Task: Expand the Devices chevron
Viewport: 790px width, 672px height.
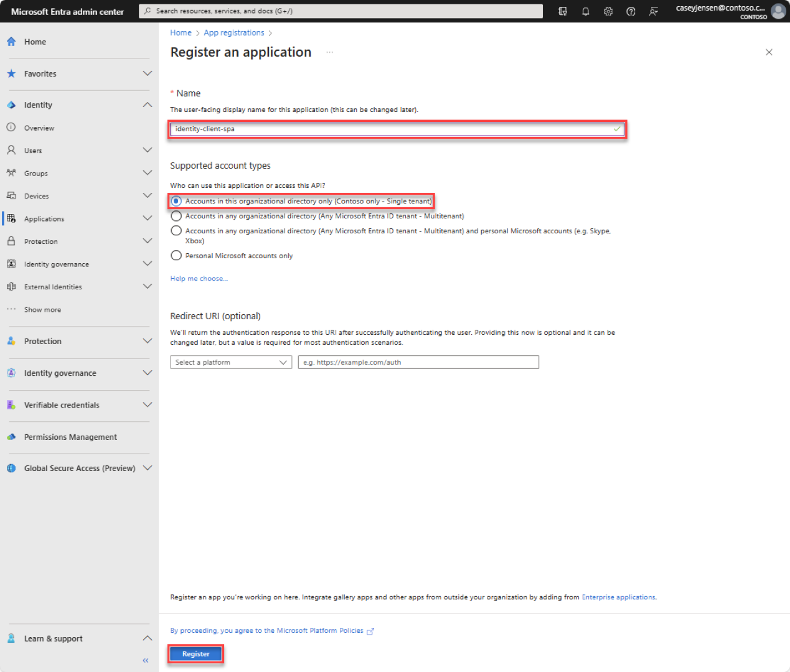Action: [x=148, y=196]
